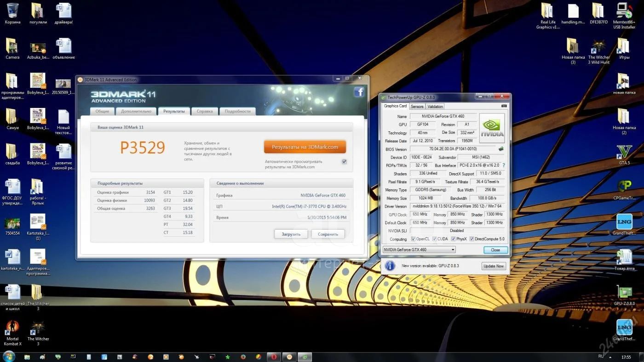Click the RU language indicator in tray
Viewport: 644px width, 362px height.
point(601,356)
